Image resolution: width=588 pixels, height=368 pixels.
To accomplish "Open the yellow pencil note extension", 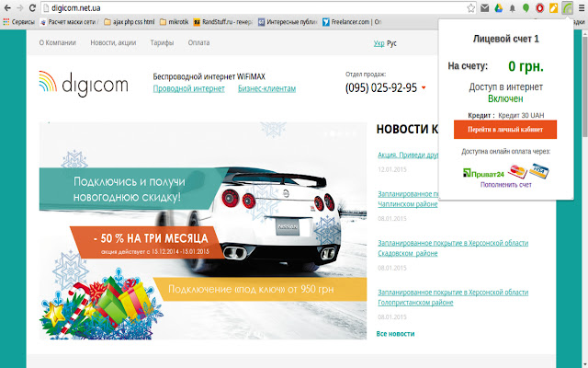I will coord(553,8).
